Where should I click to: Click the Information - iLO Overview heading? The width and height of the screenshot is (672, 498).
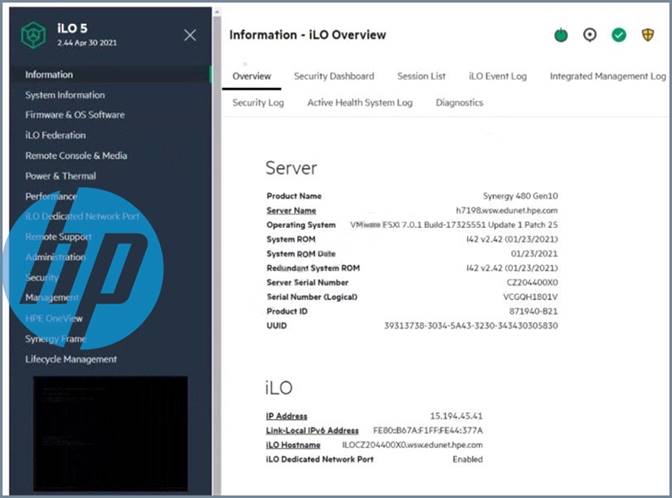click(x=308, y=35)
